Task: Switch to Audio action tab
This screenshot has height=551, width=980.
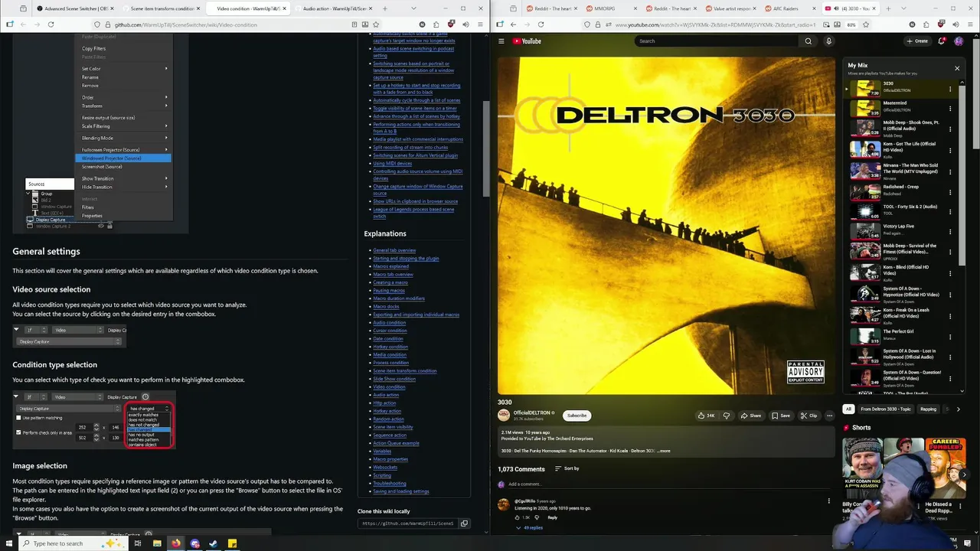Action: tap(333, 8)
